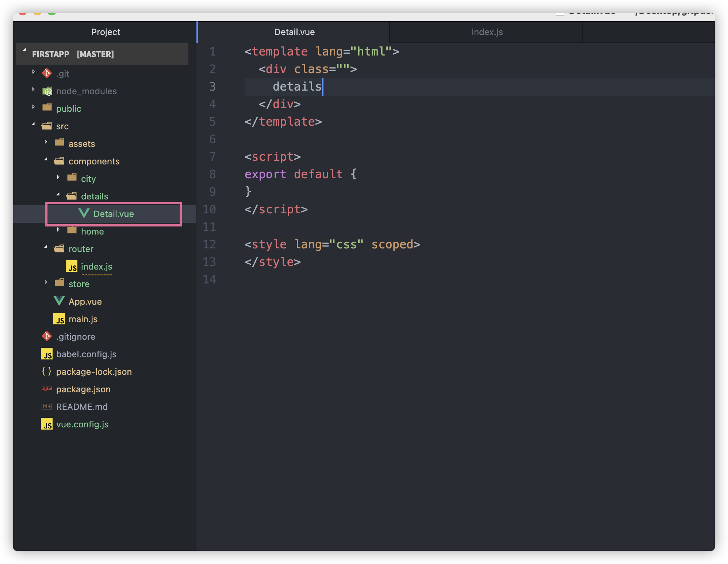Screen dimensions: 728x564
Task: Click the Vue icon beside App.vue
Action: pos(59,301)
